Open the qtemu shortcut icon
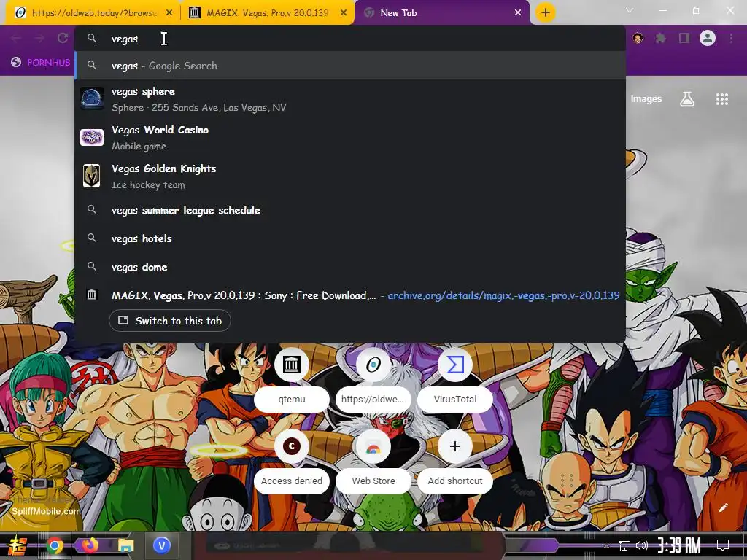 (x=292, y=365)
